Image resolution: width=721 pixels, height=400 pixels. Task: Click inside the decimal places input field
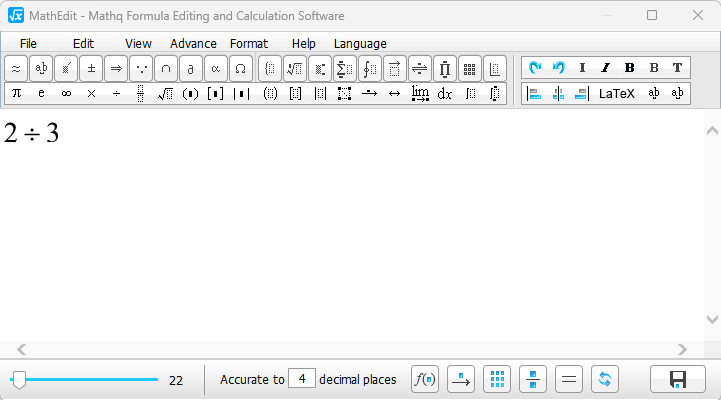coord(302,378)
